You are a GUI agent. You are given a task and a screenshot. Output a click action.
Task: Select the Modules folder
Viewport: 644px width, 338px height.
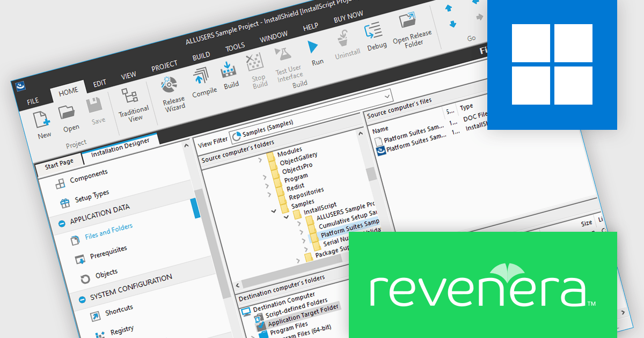290,151
